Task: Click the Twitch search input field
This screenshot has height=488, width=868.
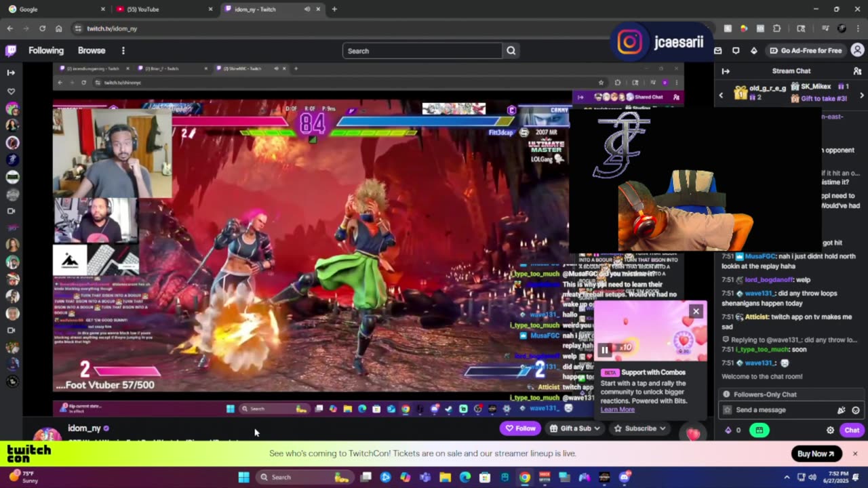Action: (x=422, y=51)
